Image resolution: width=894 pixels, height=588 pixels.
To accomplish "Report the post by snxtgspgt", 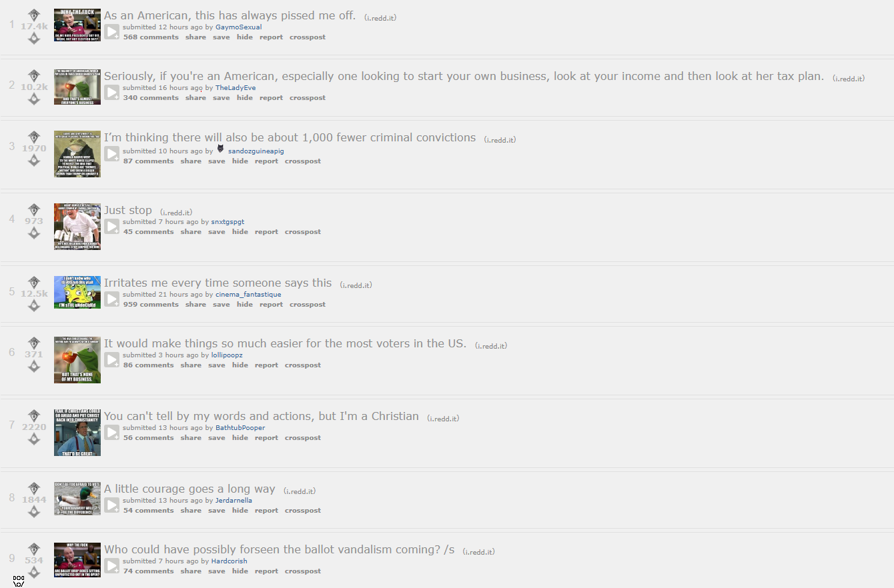I will [266, 232].
